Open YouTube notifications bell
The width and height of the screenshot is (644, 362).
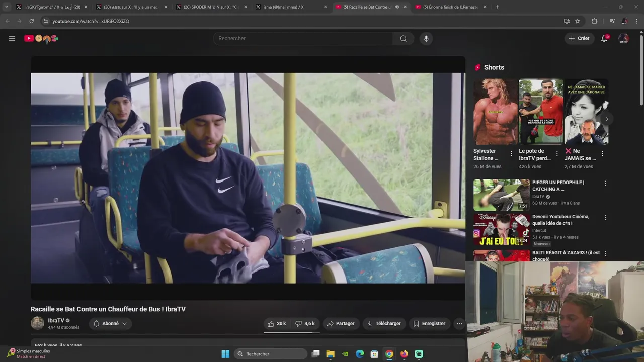click(604, 38)
